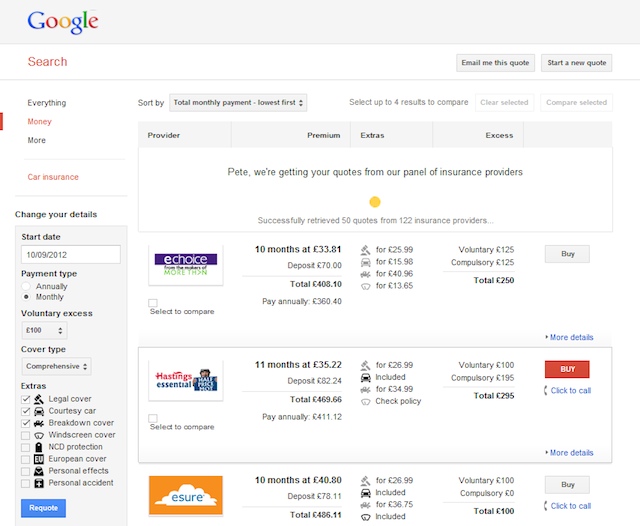640x526 pixels.
Task: Expand More details for Hastings quote
Action: [x=569, y=453]
